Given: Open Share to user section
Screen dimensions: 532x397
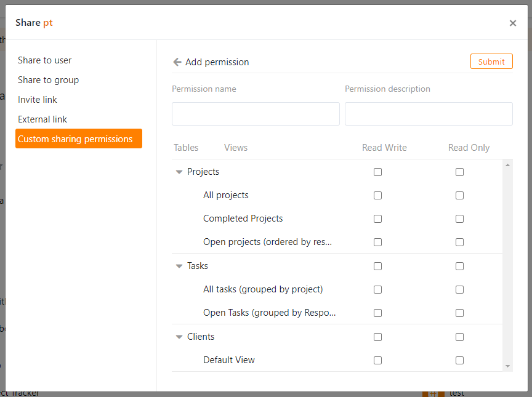Looking at the screenshot, I should tap(45, 60).
